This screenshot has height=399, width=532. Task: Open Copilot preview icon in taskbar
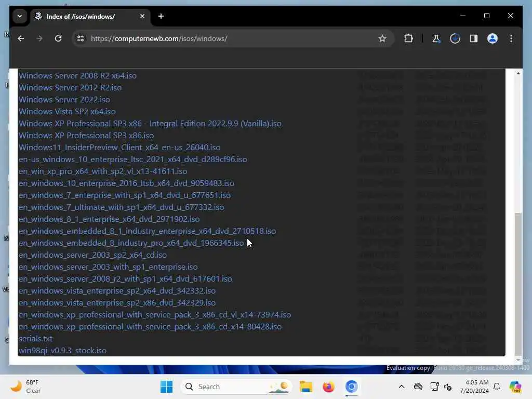[515, 387]
